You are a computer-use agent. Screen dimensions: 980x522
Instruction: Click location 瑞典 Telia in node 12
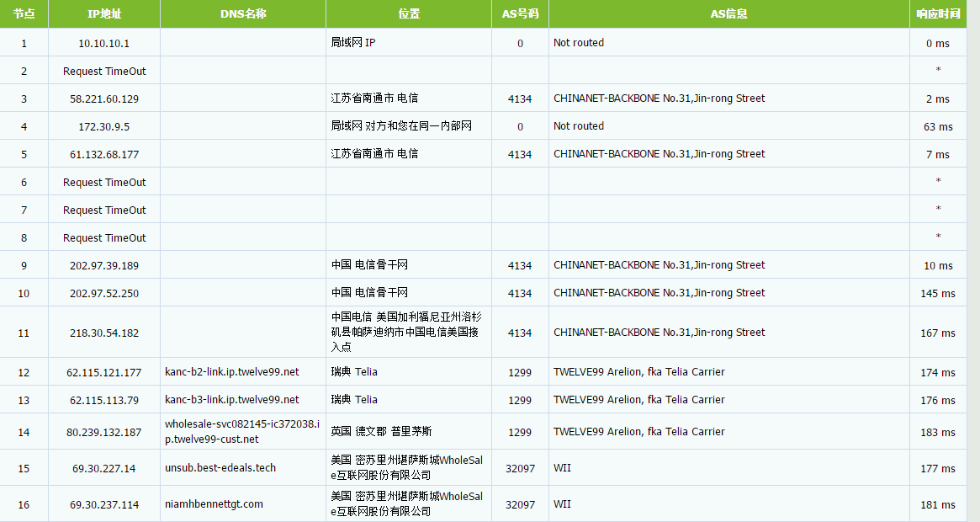[354, 372]
